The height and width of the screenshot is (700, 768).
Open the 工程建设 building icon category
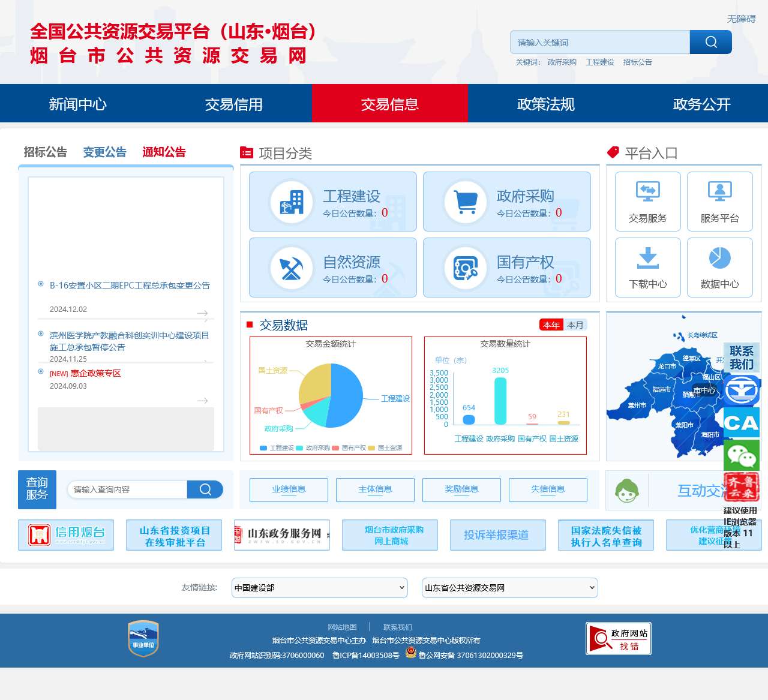point(291,202)
